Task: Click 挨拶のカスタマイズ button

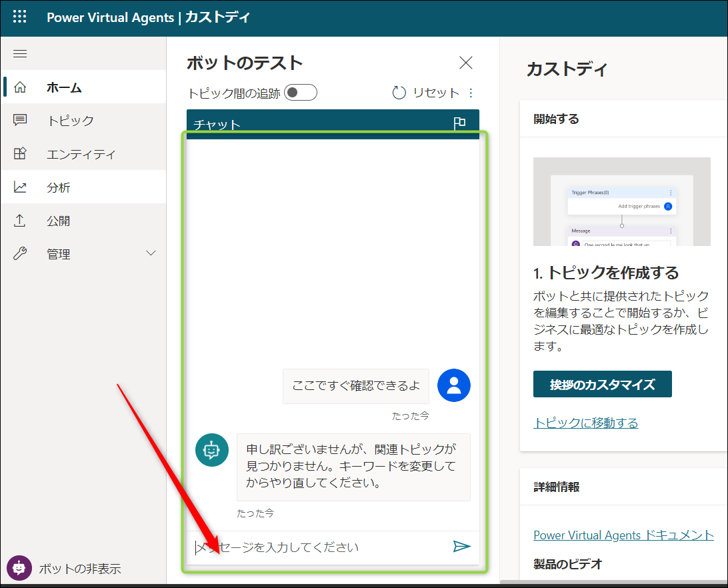Action: [602, 384]
